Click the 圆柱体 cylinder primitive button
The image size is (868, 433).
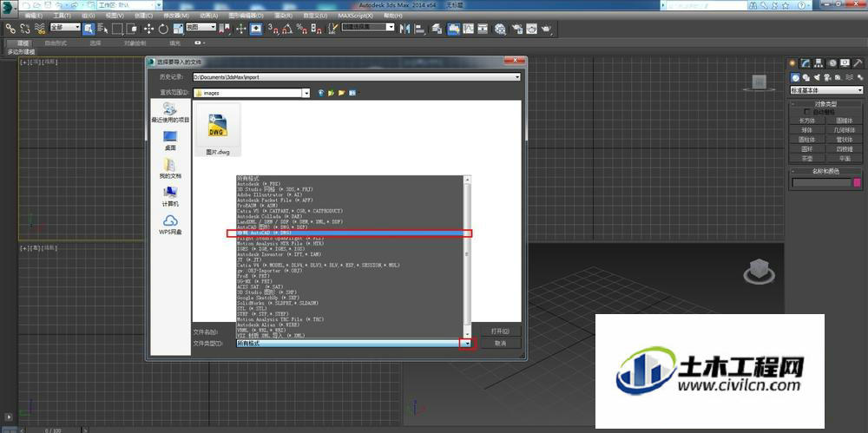tap(806, 140)
